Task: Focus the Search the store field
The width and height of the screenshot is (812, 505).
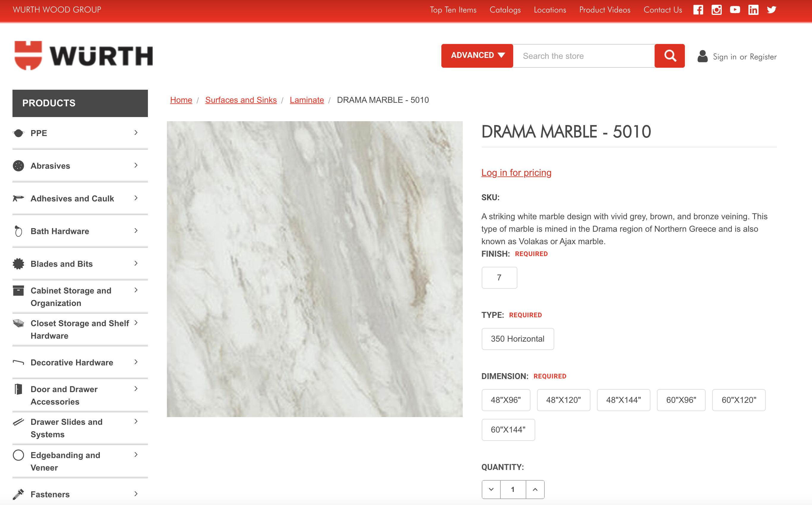Action: coord(584,56)
